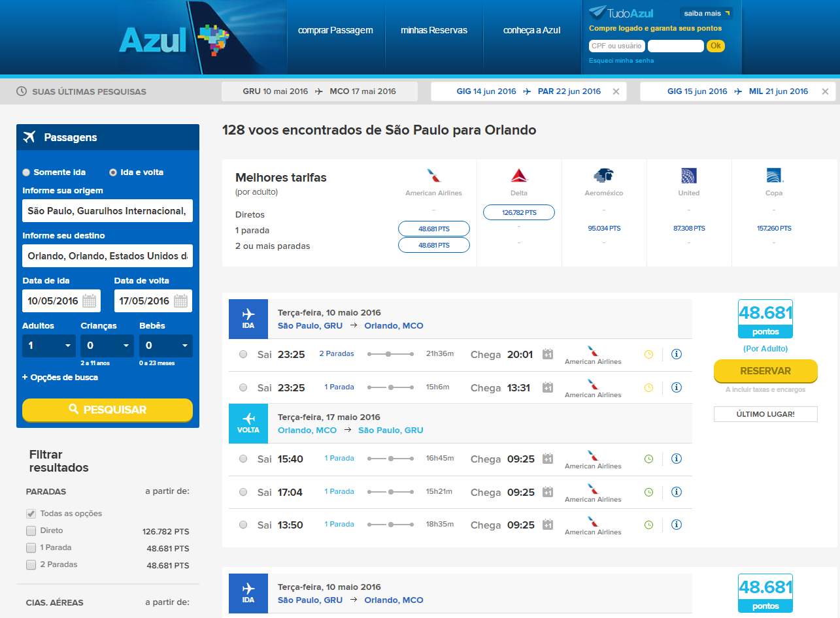Click the PESQUISAR button
The image size is (840, 618).
click(x=107, y=410)
